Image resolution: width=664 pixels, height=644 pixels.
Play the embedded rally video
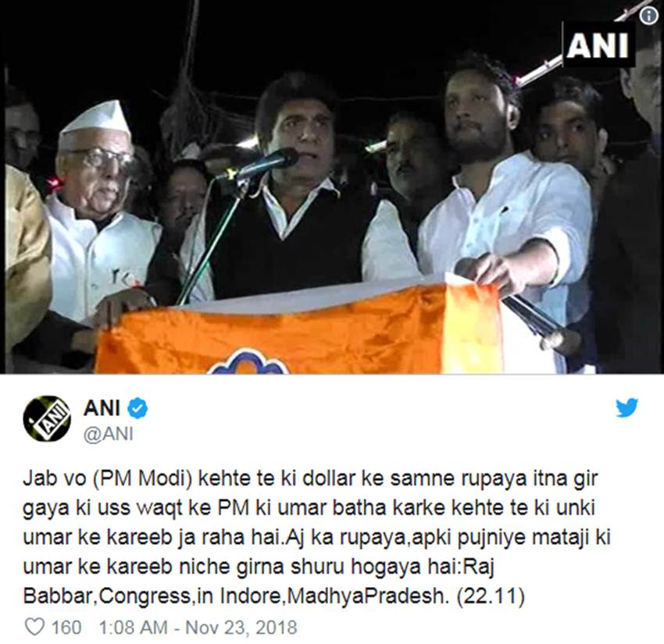pos(332,187)
